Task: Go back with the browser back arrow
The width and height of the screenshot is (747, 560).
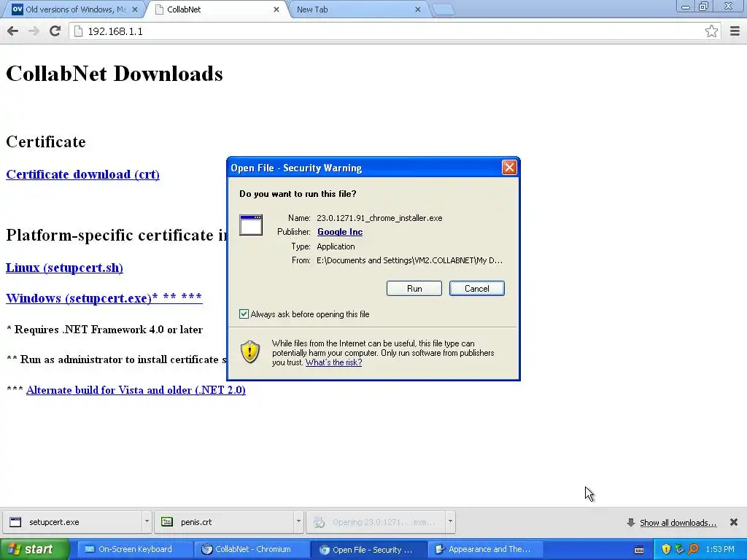Action: [13, 31]
